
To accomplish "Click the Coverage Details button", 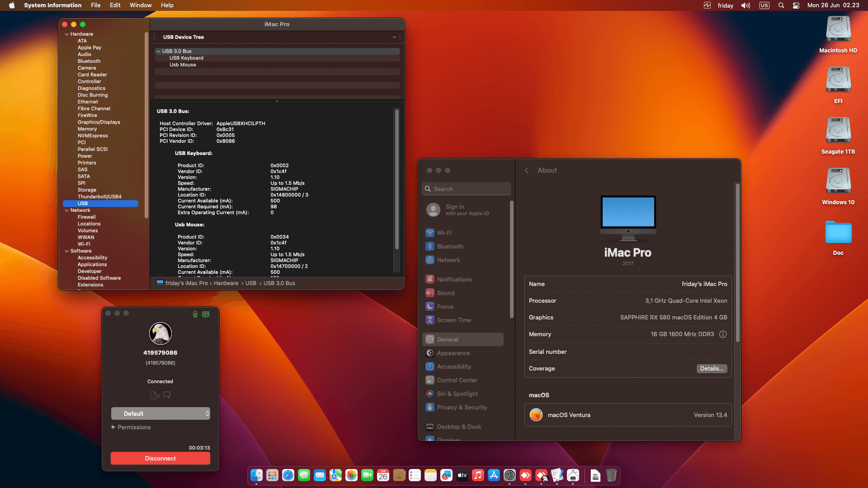I will (712, 369).
